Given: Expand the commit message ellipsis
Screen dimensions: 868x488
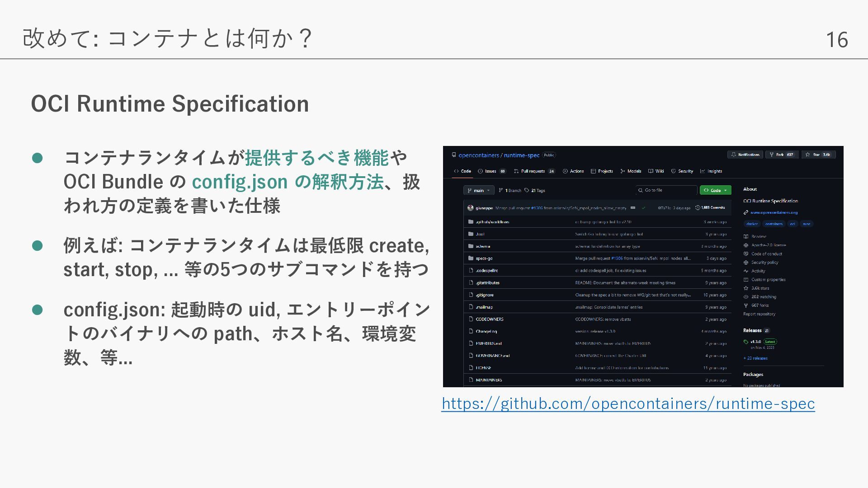Looking at the screenshot, I should [633, 208].
